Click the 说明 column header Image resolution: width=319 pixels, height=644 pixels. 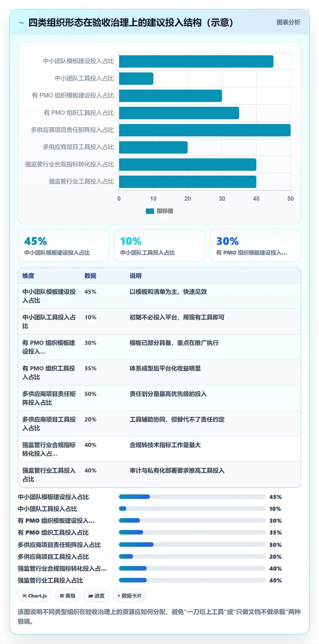pos(135,276)
